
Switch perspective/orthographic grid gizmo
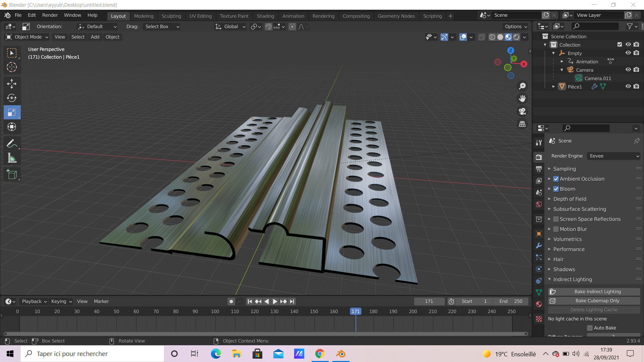click(522, 124)
